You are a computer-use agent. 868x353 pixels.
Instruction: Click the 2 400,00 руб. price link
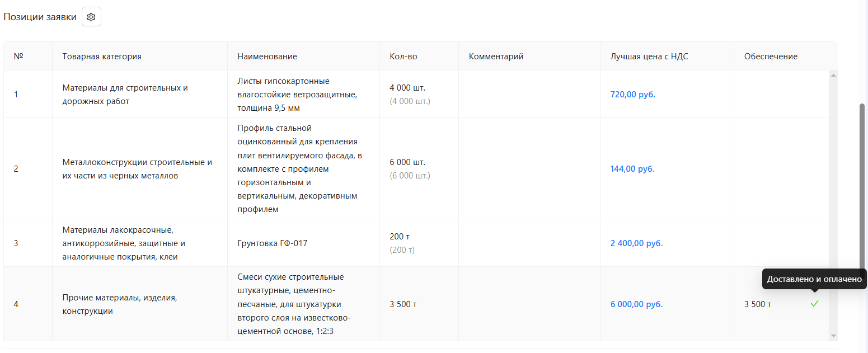(x=636, y=243)
